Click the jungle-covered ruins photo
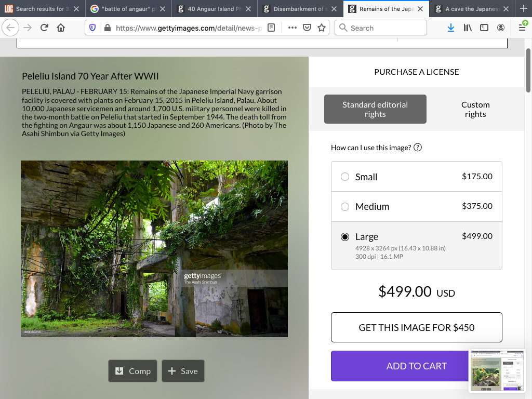This screenshot has height=399, width=532. (x=154, y=248)
